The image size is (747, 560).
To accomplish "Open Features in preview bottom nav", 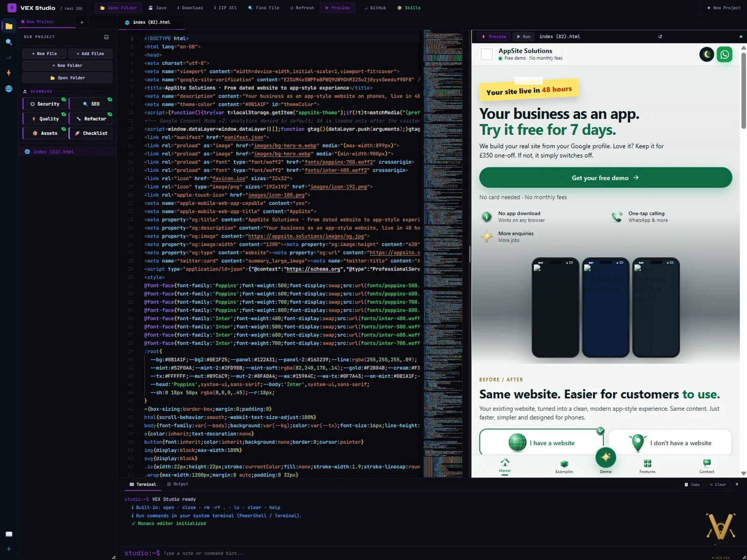I will coord(647,467).
